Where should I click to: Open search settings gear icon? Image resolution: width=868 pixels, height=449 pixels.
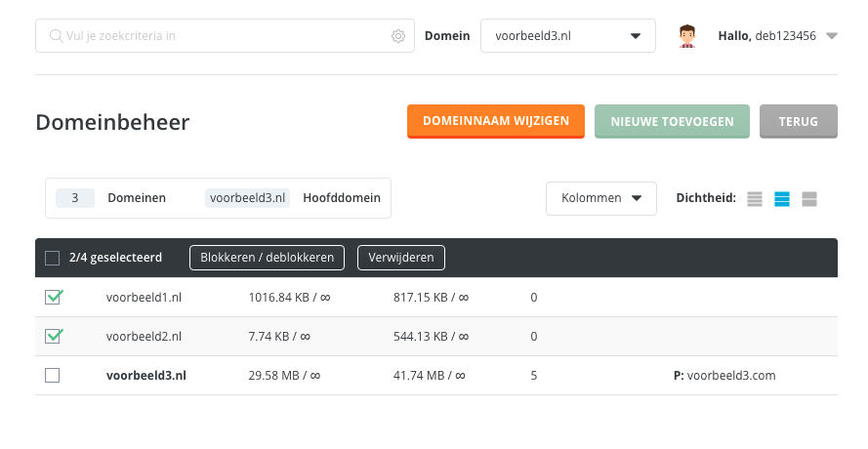tap(398, 36)
